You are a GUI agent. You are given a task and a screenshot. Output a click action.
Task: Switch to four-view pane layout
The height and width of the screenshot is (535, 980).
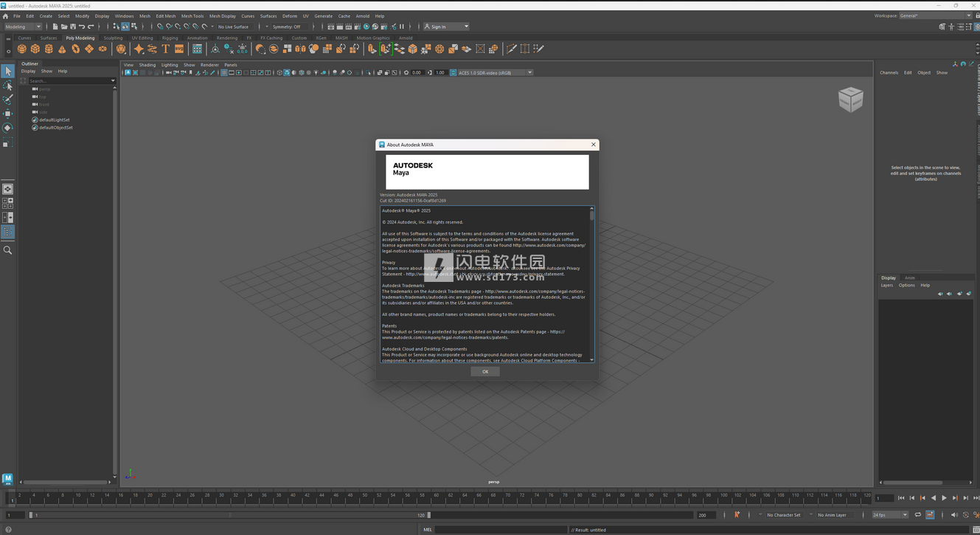click(x=7, y=203)
